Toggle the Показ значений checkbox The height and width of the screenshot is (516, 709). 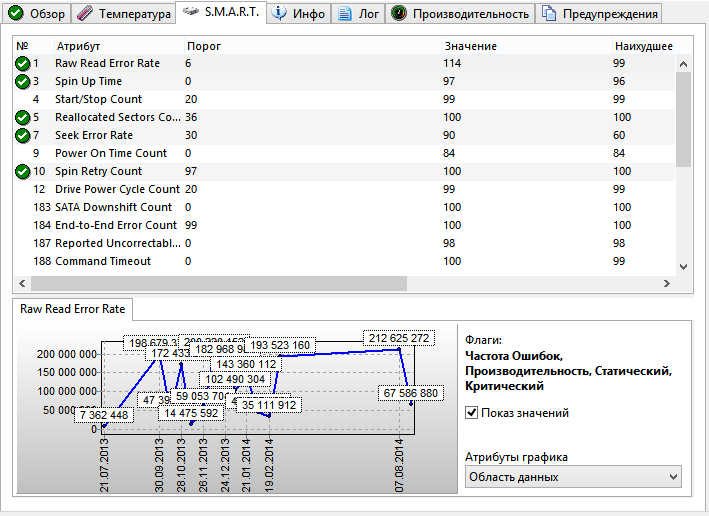[x=472, y=412]
